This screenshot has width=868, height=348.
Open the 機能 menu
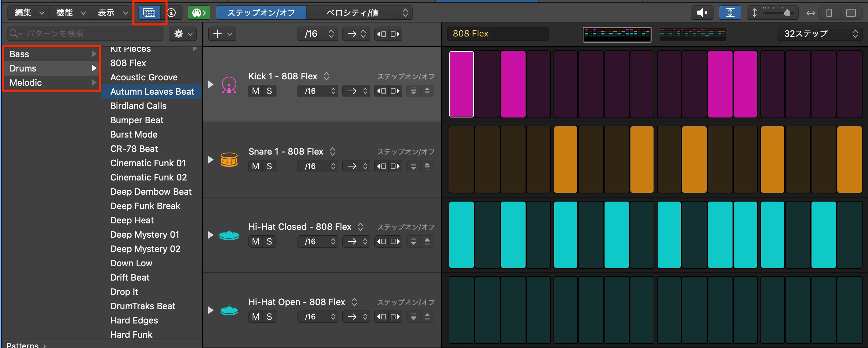(x=70, y=13)
